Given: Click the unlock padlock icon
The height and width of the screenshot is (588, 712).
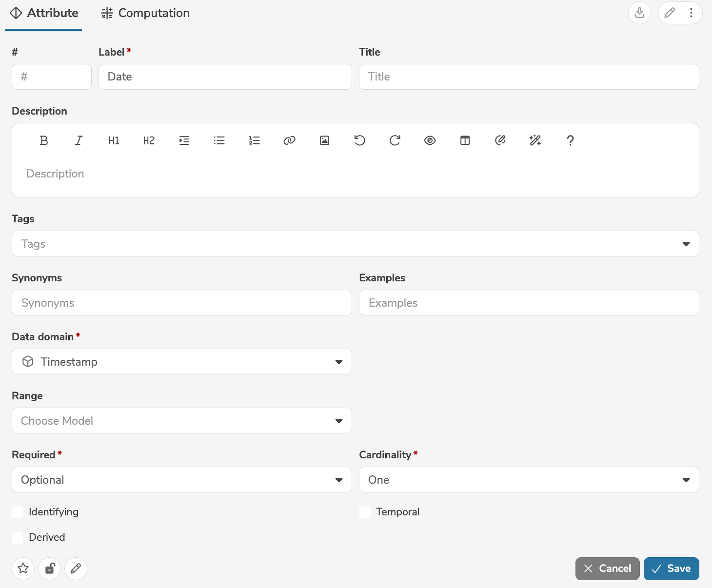Looking at the screenshot, I should click(50, 568).
